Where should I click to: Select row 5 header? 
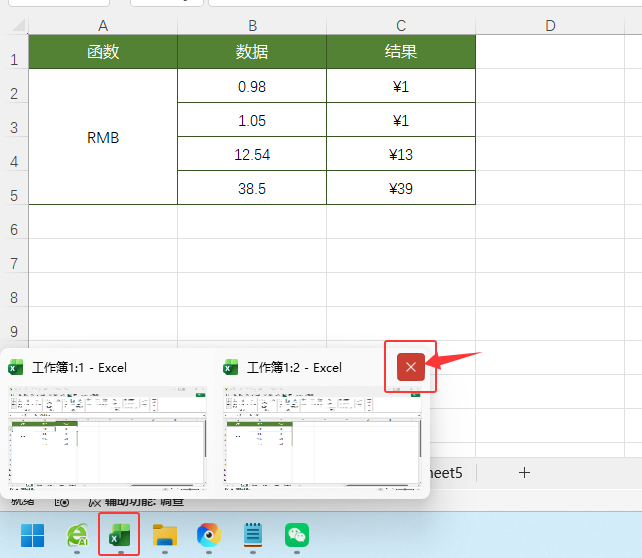click(14, 188)
